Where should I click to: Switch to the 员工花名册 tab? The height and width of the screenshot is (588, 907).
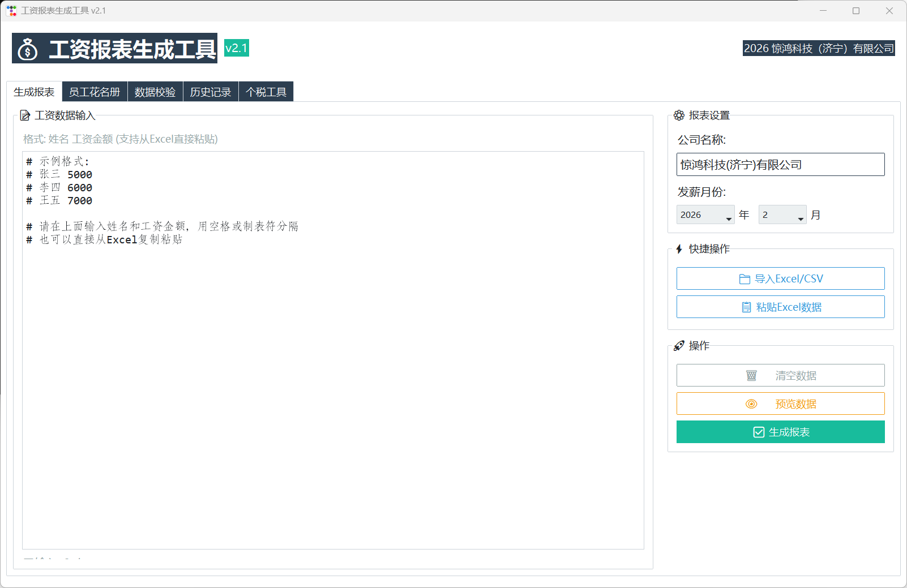pos(94,91)
